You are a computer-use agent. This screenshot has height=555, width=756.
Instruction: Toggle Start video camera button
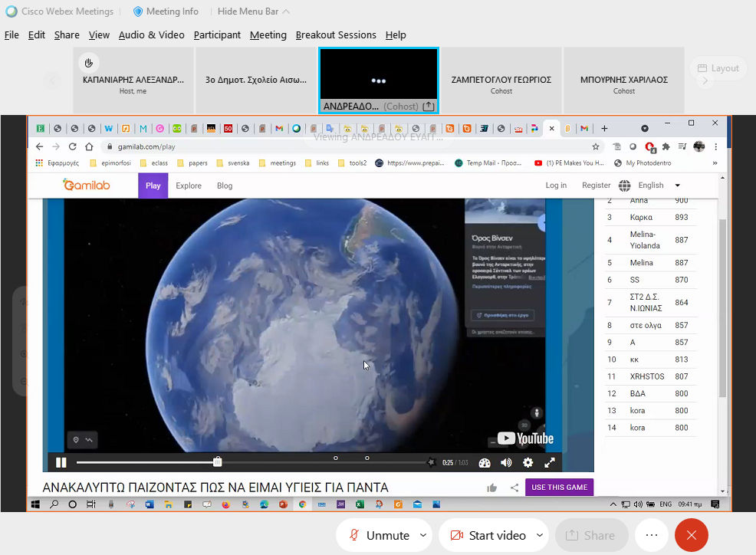point(488,535)
